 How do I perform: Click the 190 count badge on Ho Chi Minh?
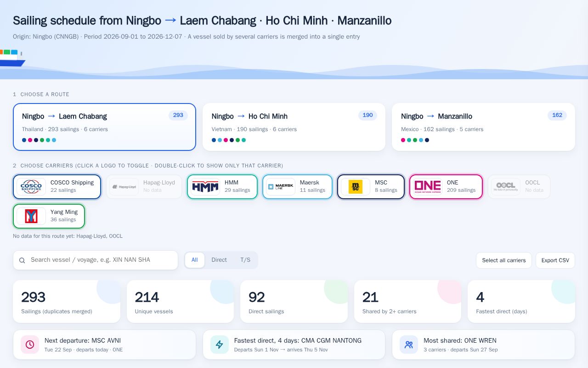(x=367, y=115)
